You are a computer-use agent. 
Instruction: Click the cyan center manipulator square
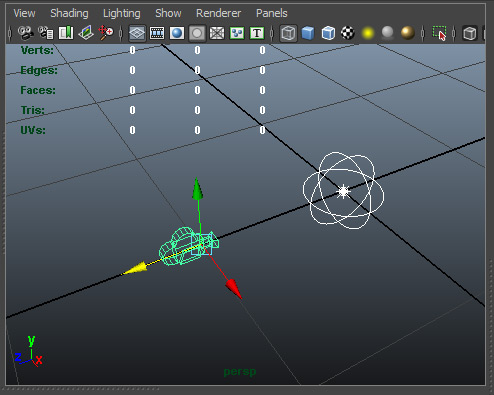click(201, 244)
